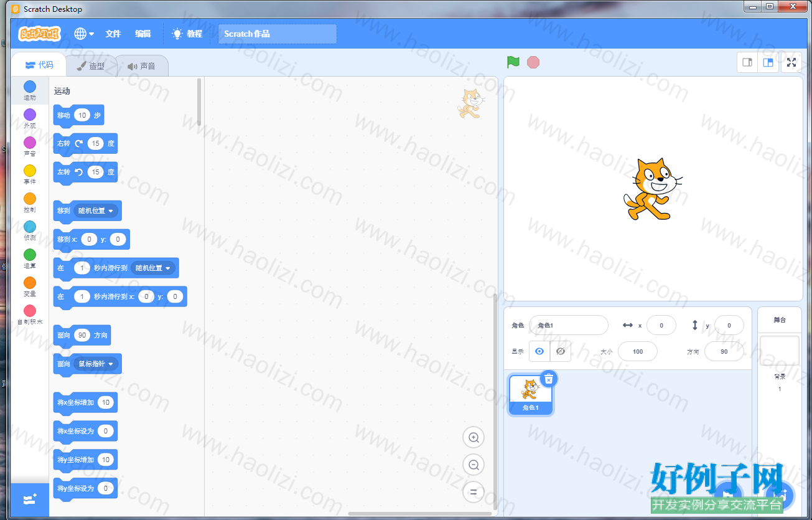Zoom out of the code workspace
This screenshot has height=520, width=812.
[474, 465]
